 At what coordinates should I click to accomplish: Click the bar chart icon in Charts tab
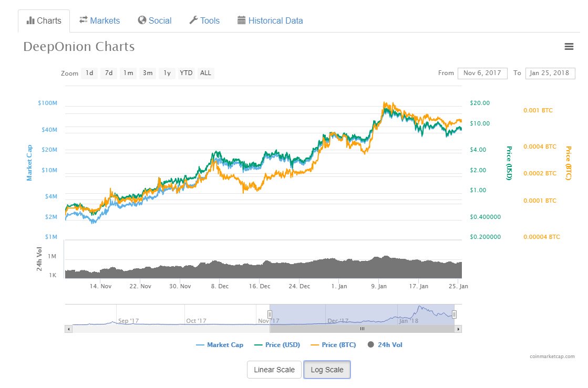point(30,20)
